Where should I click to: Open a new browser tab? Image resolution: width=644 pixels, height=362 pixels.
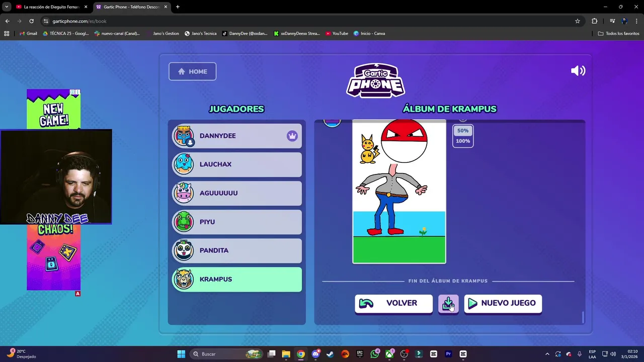pos(178,7)
